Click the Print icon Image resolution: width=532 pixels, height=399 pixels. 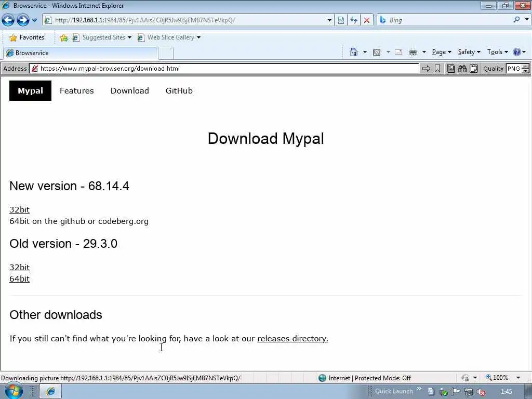413,52
